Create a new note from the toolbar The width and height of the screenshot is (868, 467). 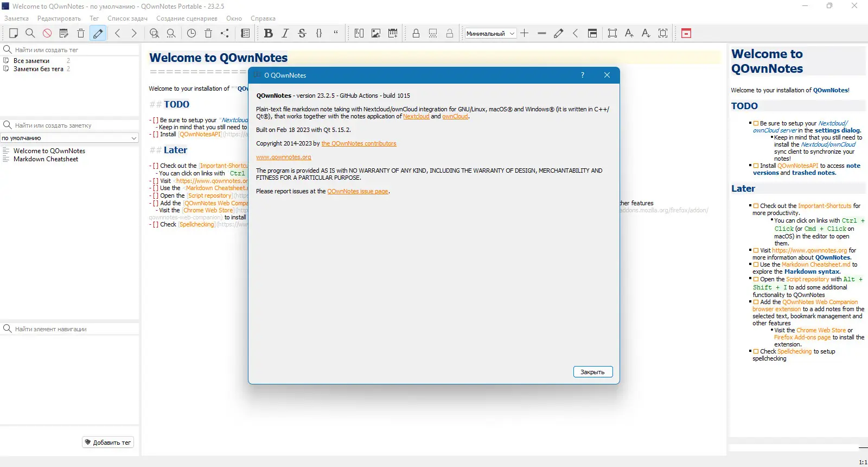(x=14, y=33)
